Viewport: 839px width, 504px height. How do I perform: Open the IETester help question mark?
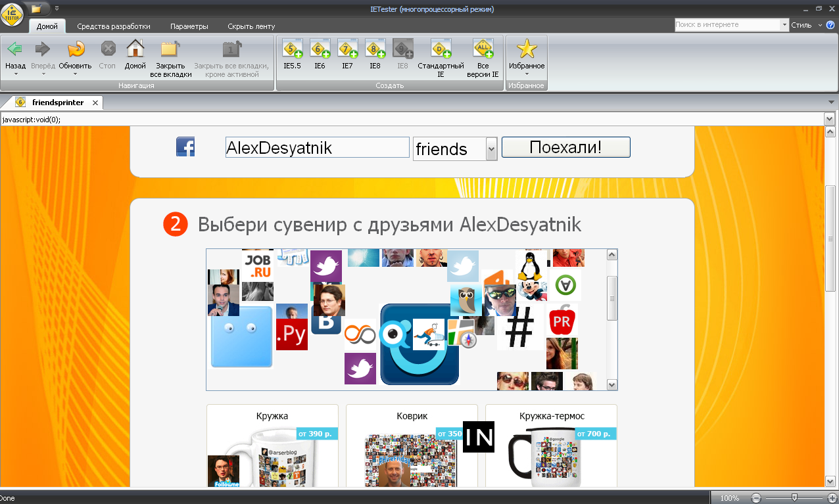(x=830, y=25)
